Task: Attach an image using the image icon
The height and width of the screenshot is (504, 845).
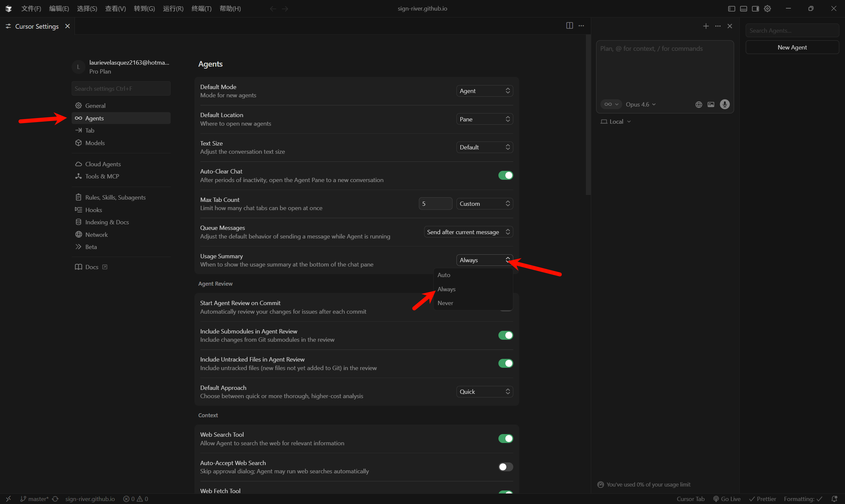Action: pos(711,105)
